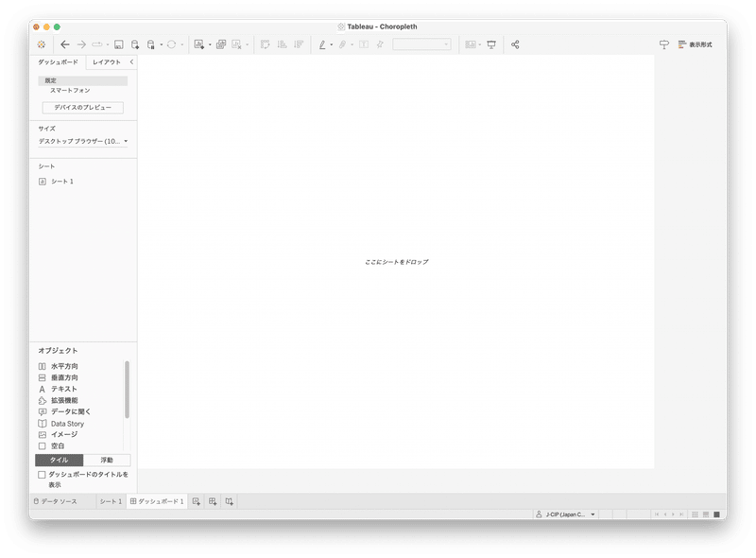Viewport: 756px width, 558px height.
Task: Start presentation mode with the screen icon
Action: point(491,44)
